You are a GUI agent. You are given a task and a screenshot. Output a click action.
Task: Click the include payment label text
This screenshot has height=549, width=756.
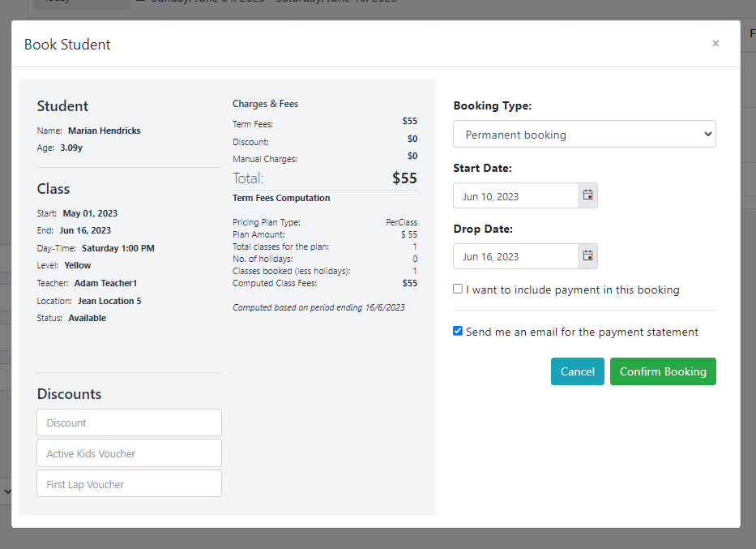click(x=572, y=290)
